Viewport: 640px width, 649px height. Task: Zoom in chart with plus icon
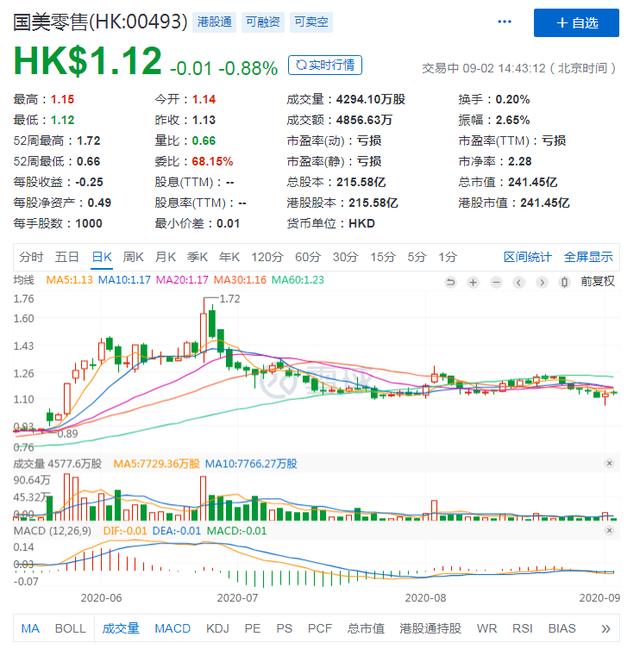coord(473,282)
